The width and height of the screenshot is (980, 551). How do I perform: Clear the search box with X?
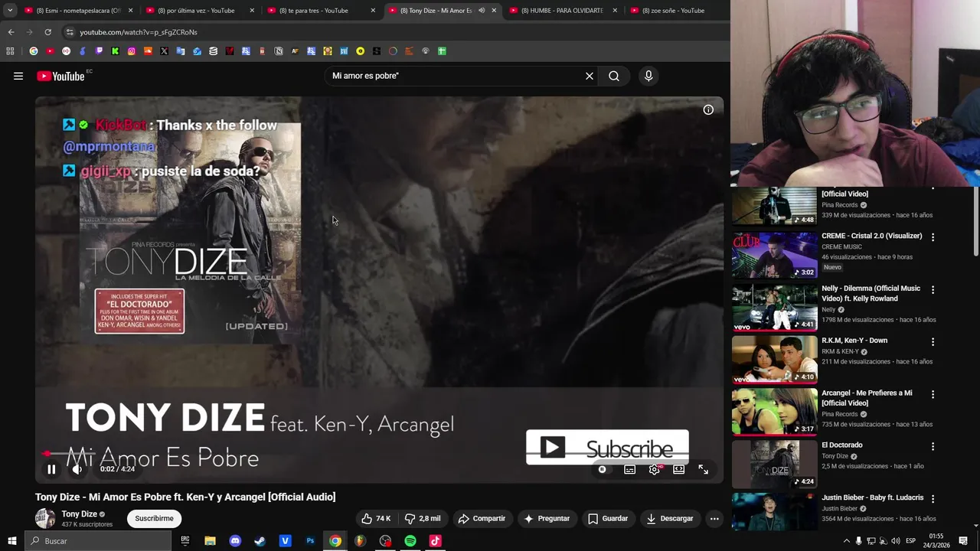[x=590, y=76]
